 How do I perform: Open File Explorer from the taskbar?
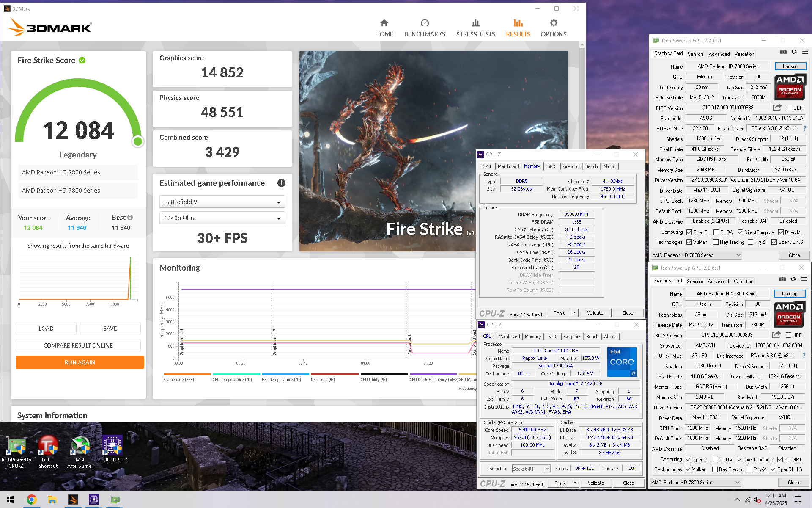click(x=52, y=500)
